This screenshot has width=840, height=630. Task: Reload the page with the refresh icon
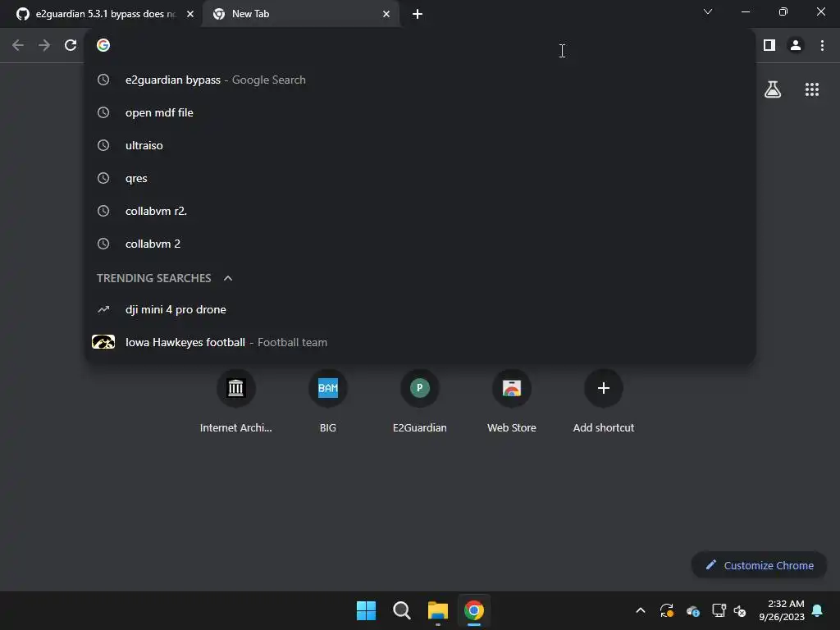click(71, 46)
